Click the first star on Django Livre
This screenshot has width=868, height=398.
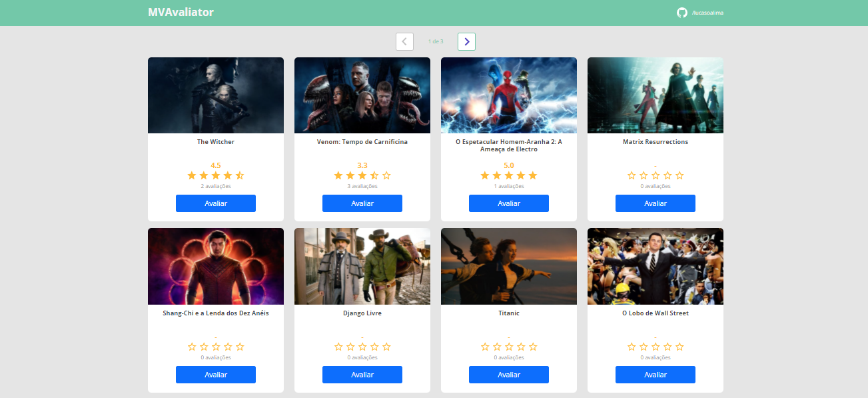[338, 347]
